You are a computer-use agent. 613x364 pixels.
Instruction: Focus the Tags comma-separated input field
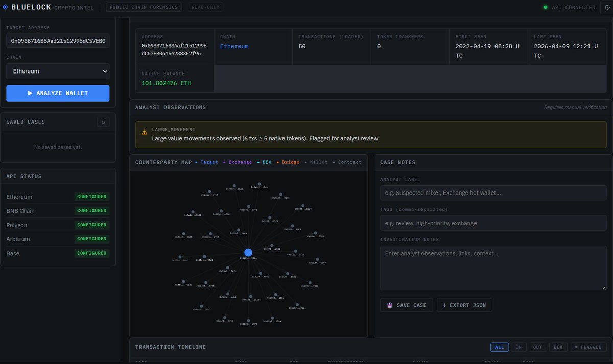[x=493, y=223]
